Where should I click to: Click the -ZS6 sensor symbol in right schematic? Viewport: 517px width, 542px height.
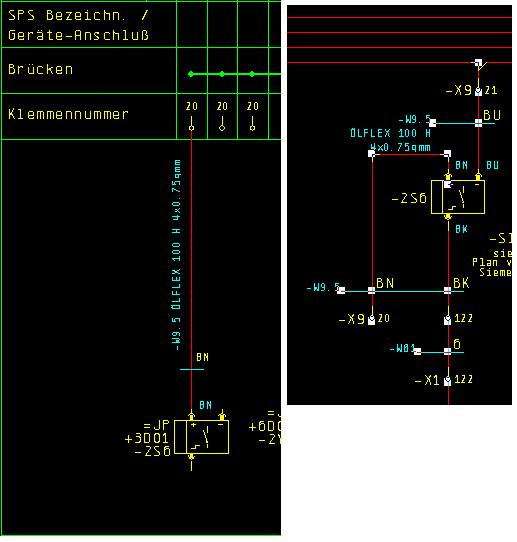tap(458, 197)
